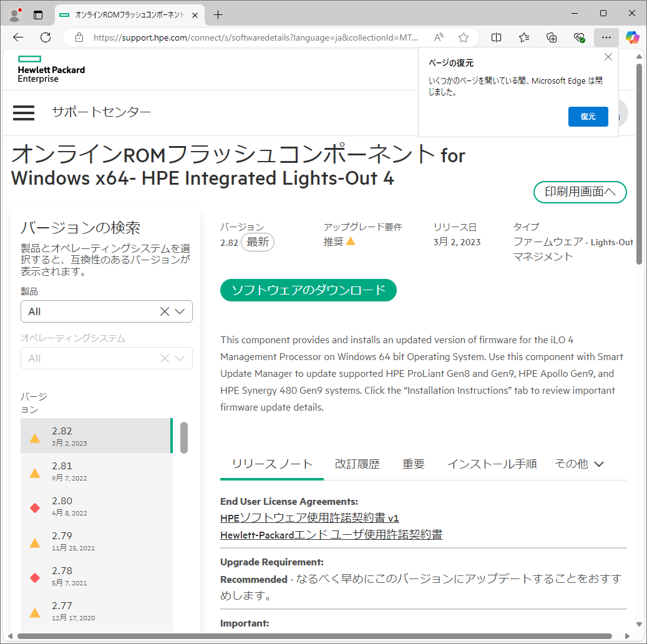This screenshot has width=647, height=644.
Task: Select version 2.82 in the list
Action: (x=97, y=436)
